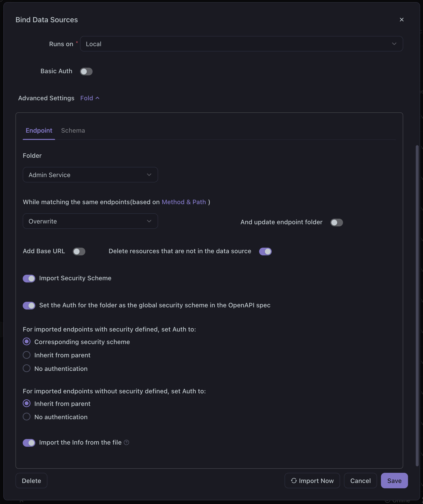Screen dimensions: 423x504
Task: Open the Overwrite matching dropdown
Action: click(x=90, y=221)
